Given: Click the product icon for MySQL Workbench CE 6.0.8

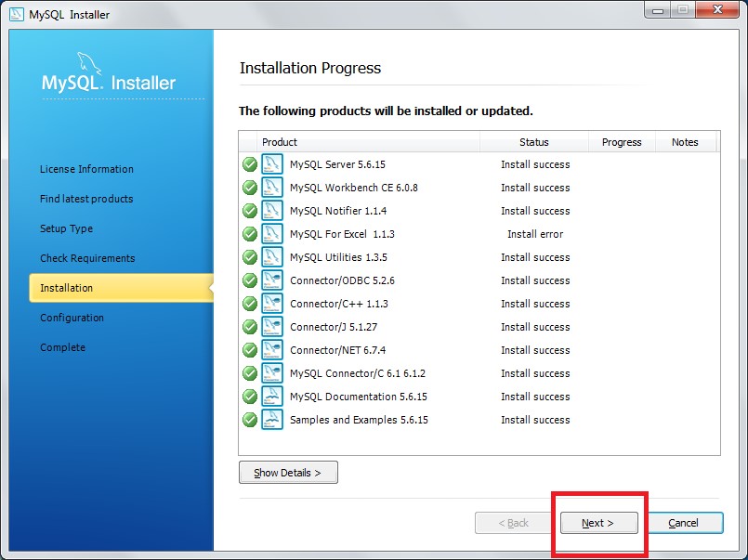Looking at the screenshot, I should coord(272,188).
